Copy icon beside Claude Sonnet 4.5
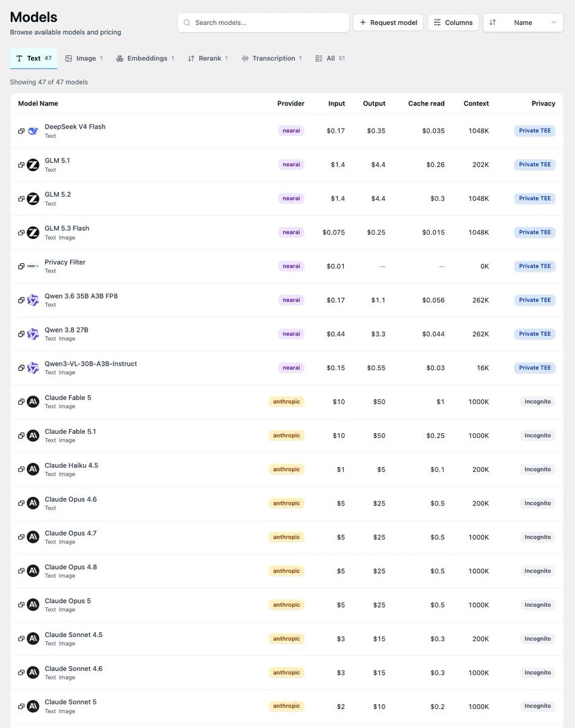 pyautogui.click(x=21, y=639)
